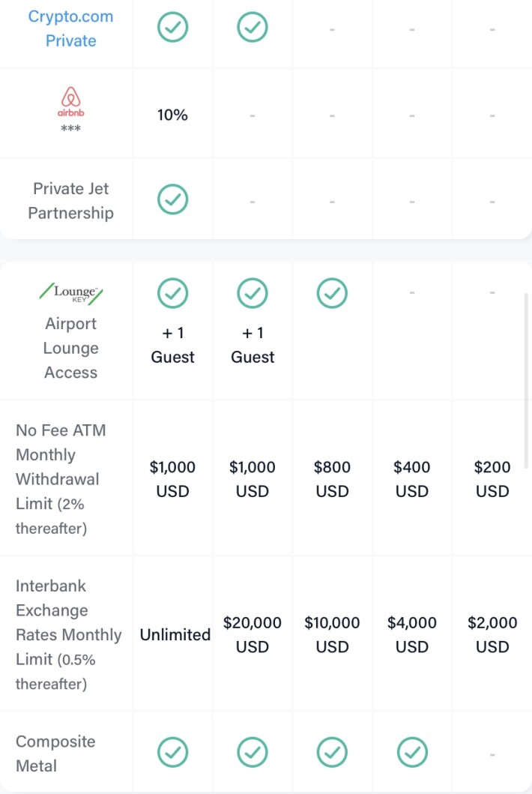Click third column checkmark in Airport Lounge row
532x794 pixels.
[332, 293]
